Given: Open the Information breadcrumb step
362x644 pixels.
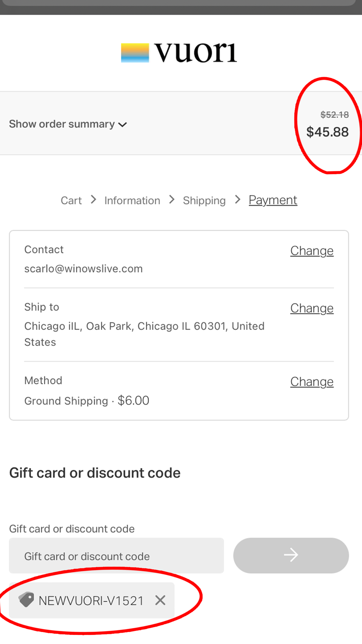Looking at the screenshot, I should point(132,200).
